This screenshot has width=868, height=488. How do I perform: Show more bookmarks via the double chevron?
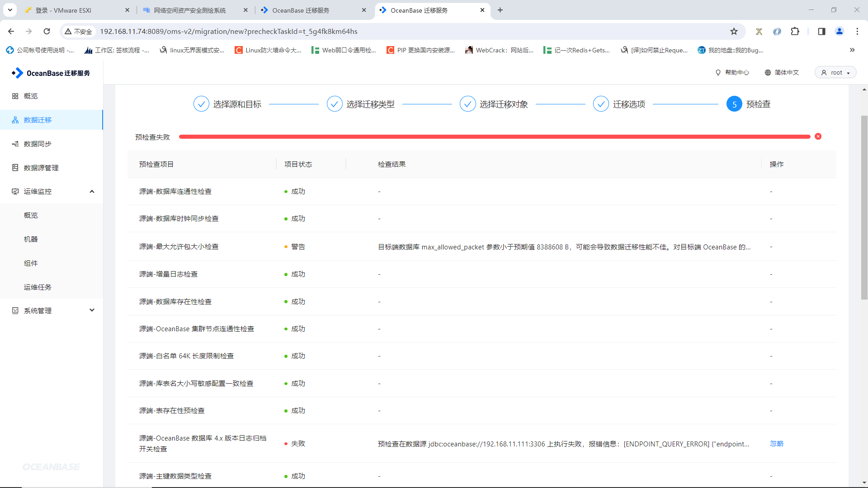click(852, 50)
